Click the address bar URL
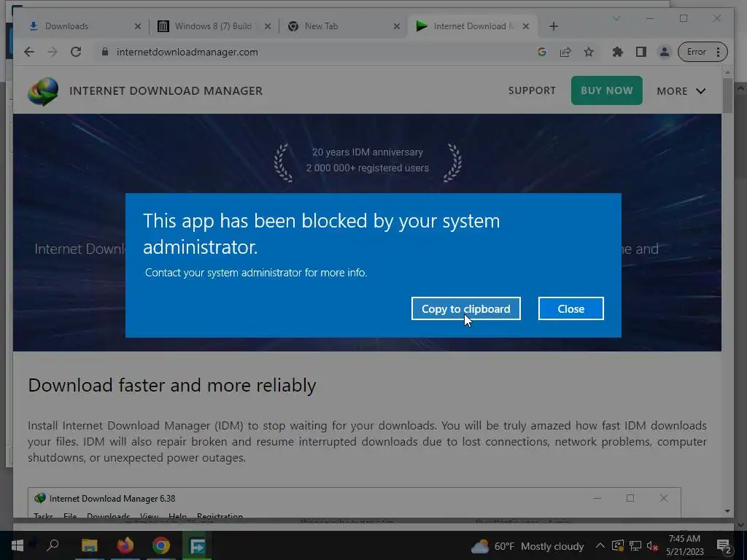This screenshot has width=747, height=560. click(187, 52)
